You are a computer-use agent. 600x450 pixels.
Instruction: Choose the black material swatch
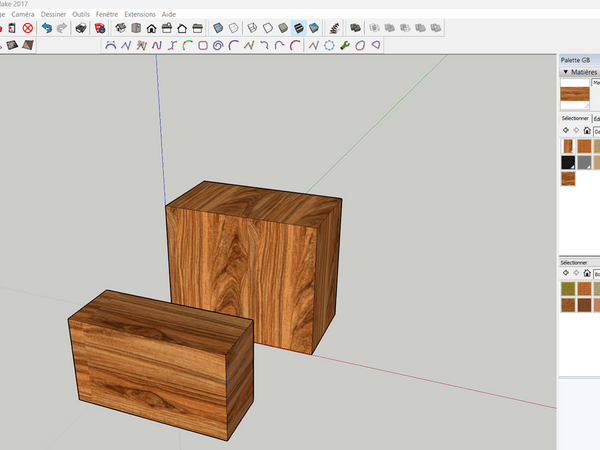[x=568, y=162]
